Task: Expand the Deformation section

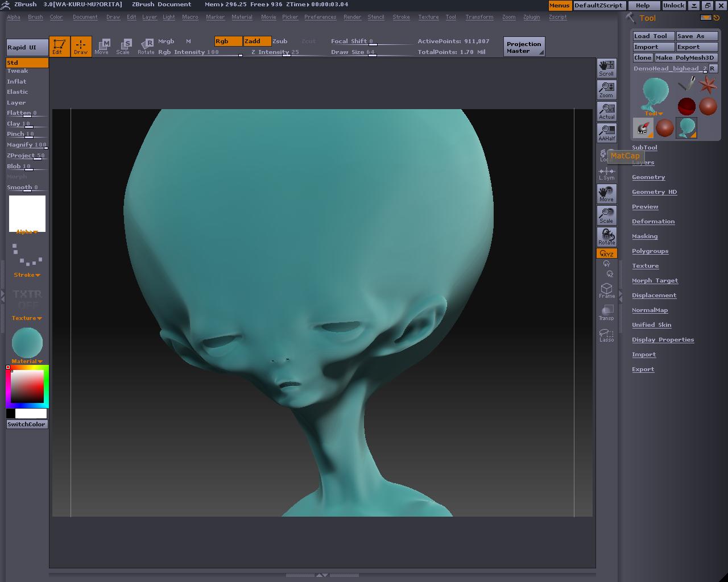Action: coord(653,222)
